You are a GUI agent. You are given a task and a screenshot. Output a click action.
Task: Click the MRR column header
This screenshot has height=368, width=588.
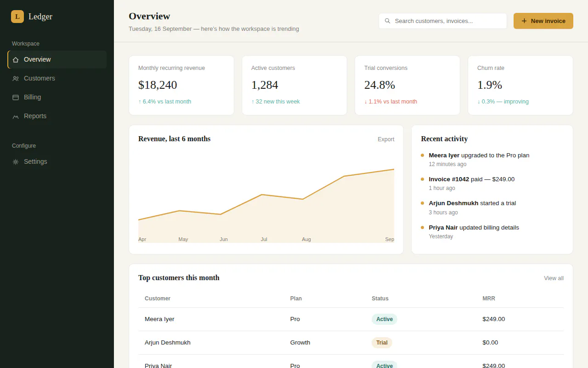pyautogui.click(x=489, y=299)
